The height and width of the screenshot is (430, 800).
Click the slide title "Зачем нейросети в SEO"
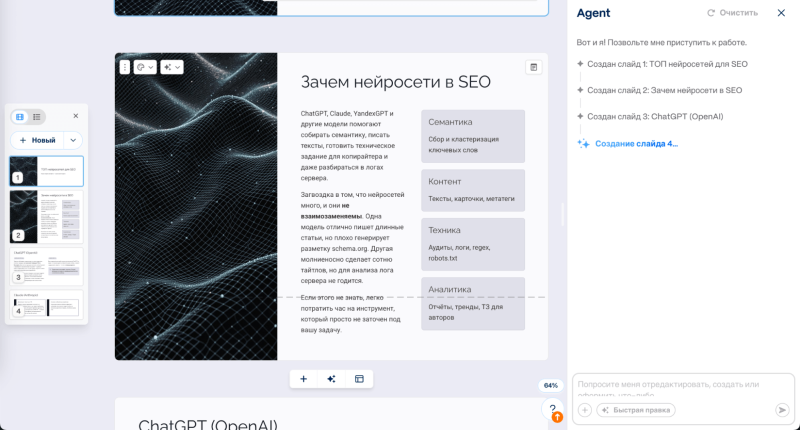tap(395, 82)
